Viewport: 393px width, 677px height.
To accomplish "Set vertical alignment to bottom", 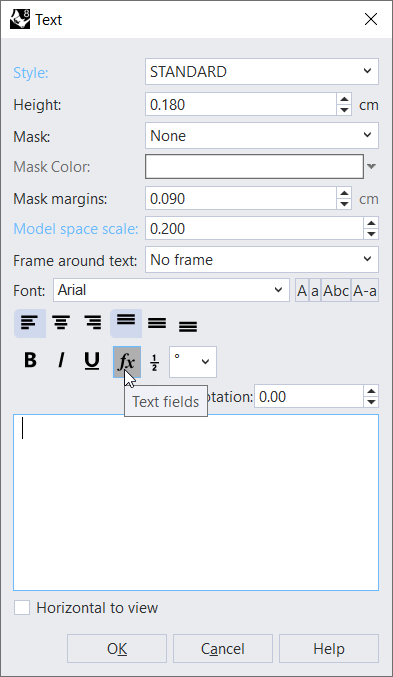I will (188, 323).
